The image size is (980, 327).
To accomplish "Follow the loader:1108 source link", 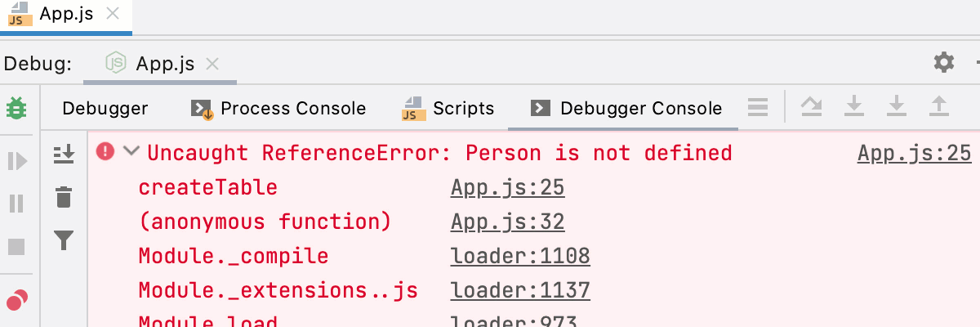I will [519, 256].
